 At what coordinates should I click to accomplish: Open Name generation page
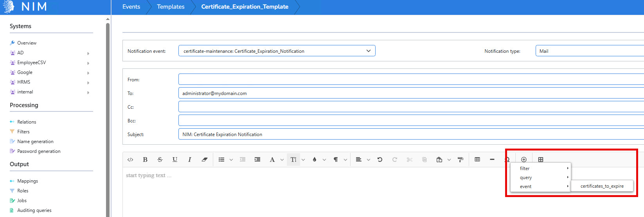point(35,142)
